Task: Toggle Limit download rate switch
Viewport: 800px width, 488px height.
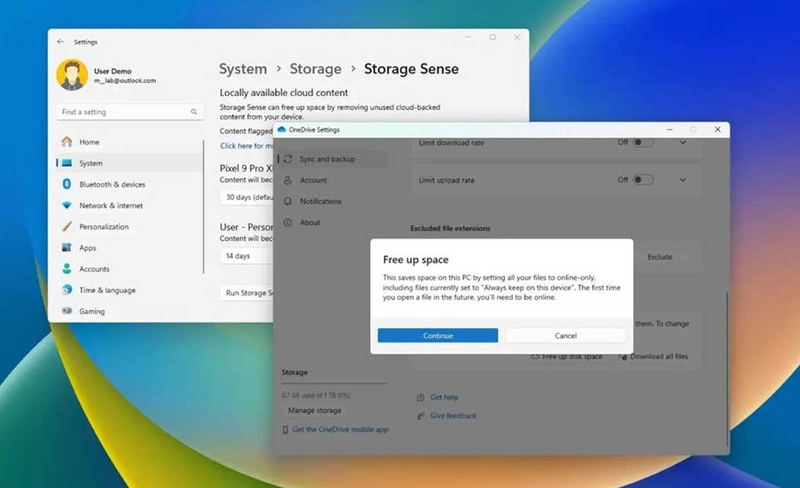Action: coord(643,142)
